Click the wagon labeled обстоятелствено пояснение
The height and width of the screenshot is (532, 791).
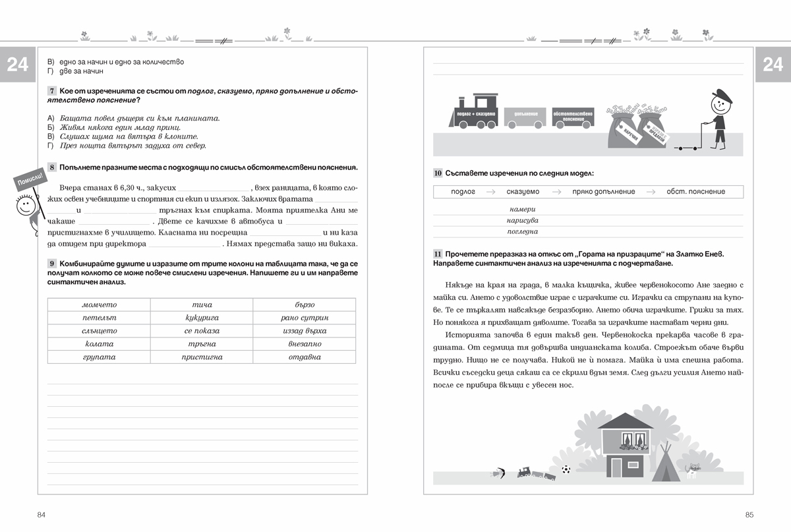coord(573,116)
